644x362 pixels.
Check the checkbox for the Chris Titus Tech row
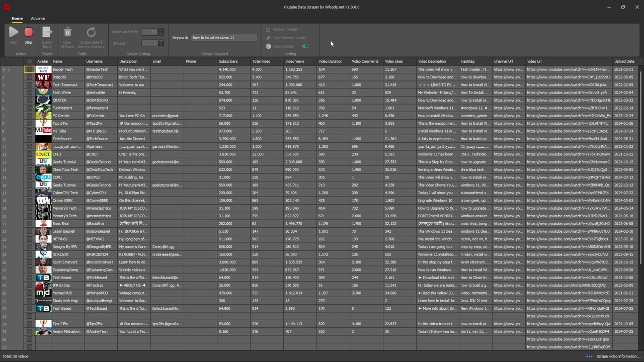tap(29, 169)
